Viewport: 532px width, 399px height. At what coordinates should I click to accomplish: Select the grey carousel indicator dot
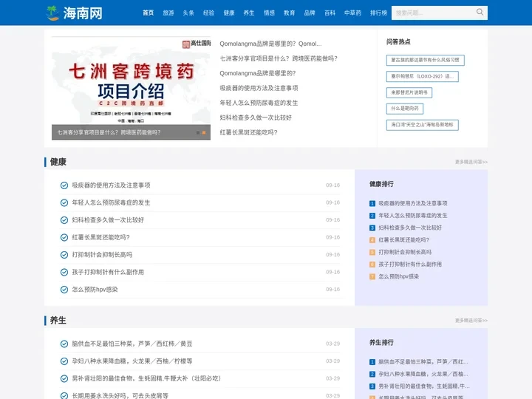198,133
